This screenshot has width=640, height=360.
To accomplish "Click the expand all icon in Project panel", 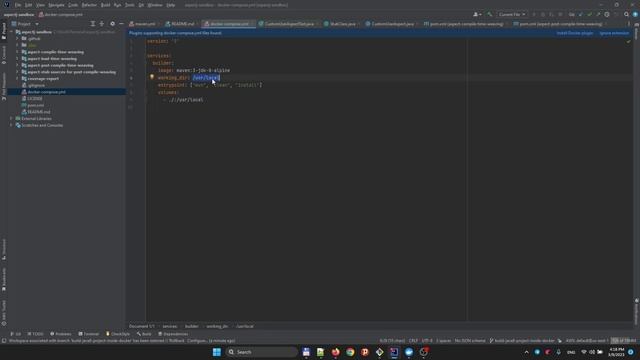I will click(x=93, y=24).
